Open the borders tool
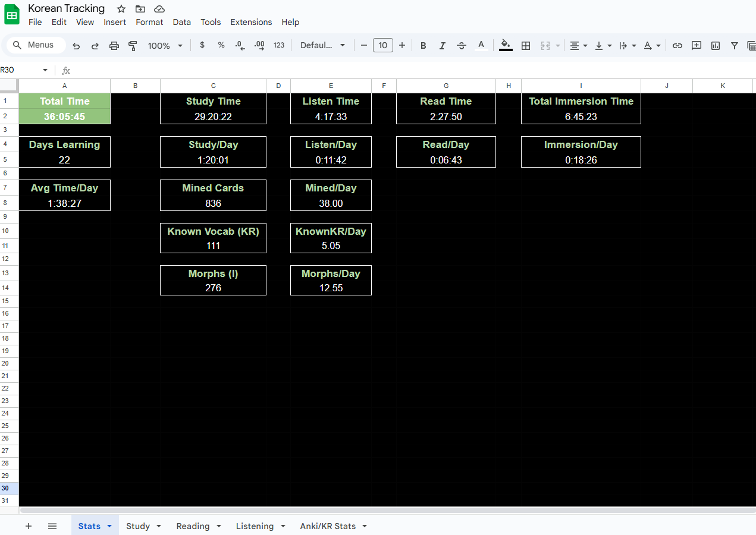 point(526,46)
